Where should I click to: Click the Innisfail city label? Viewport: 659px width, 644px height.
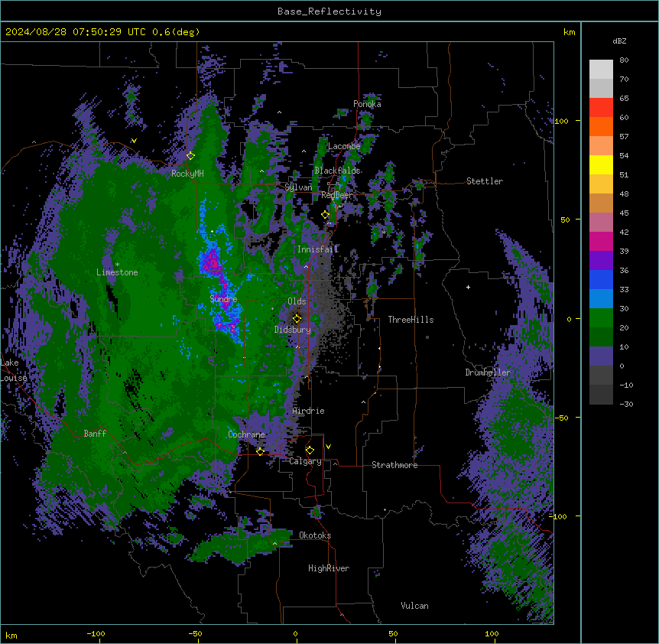[x=317, y=249]
